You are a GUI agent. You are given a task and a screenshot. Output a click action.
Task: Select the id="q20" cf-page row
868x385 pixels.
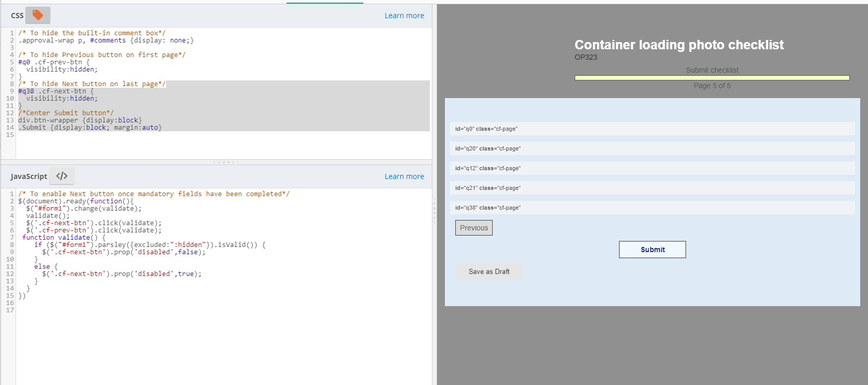click(652, 148)
